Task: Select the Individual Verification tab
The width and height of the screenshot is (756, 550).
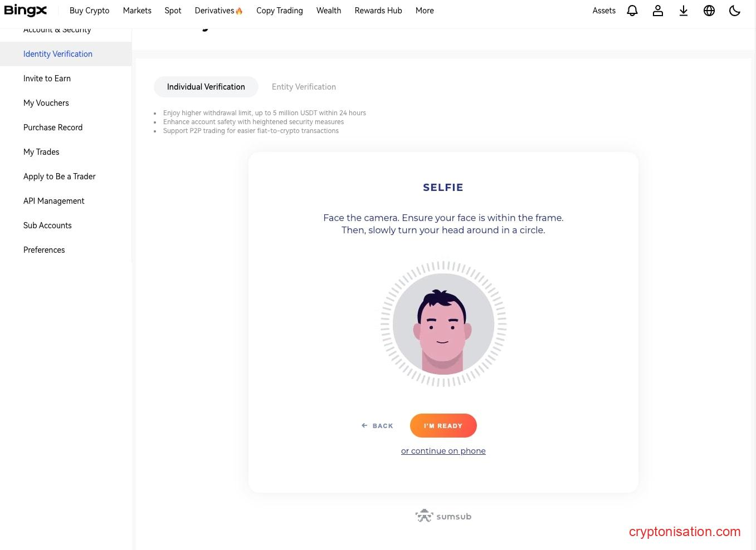Action: click(206, 87)
